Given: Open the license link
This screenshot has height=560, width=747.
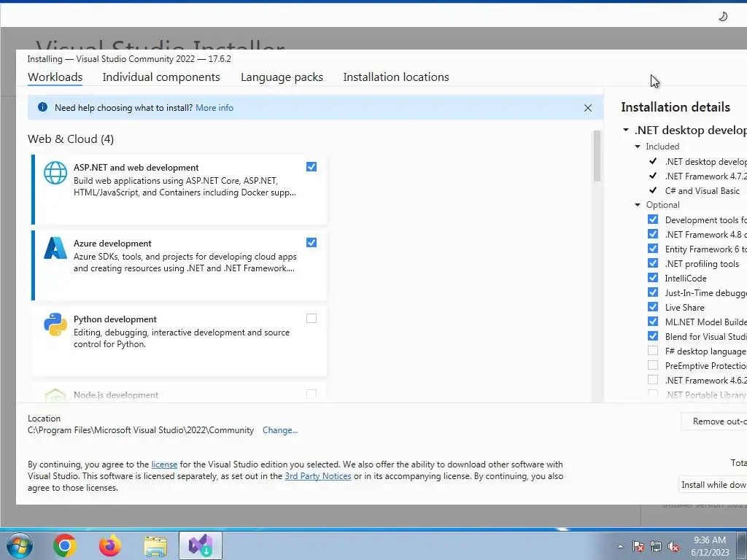Looking at the screenshot, I should coord(164,464).
